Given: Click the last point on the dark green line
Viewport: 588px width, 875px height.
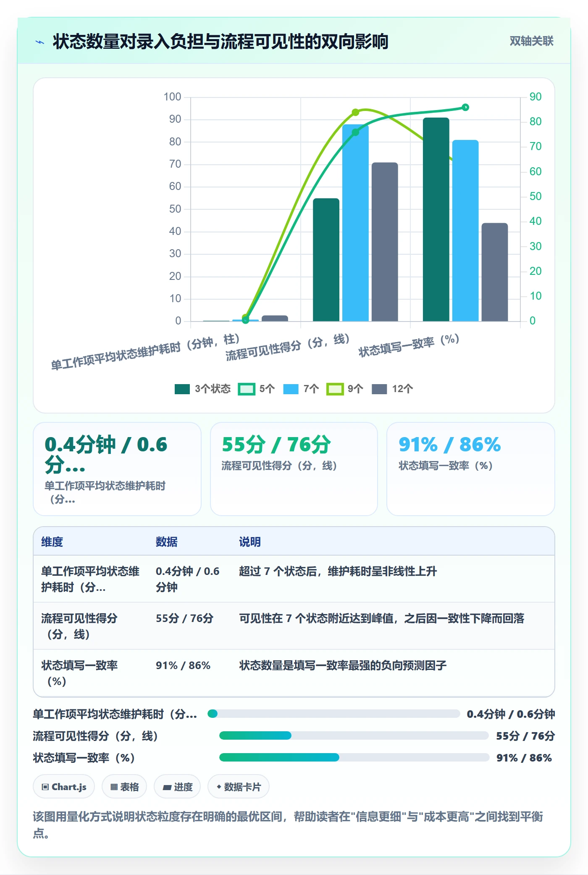Looking at the screenshot, I should coord(465,107).
